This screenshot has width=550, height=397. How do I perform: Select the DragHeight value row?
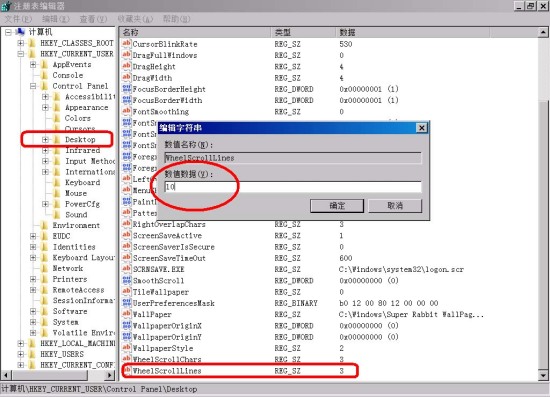coord(233,66)
